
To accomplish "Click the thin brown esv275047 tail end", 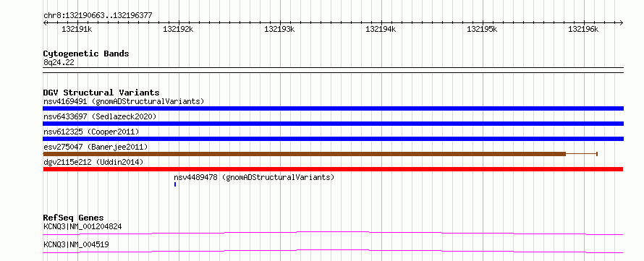I will pos(597,154).
